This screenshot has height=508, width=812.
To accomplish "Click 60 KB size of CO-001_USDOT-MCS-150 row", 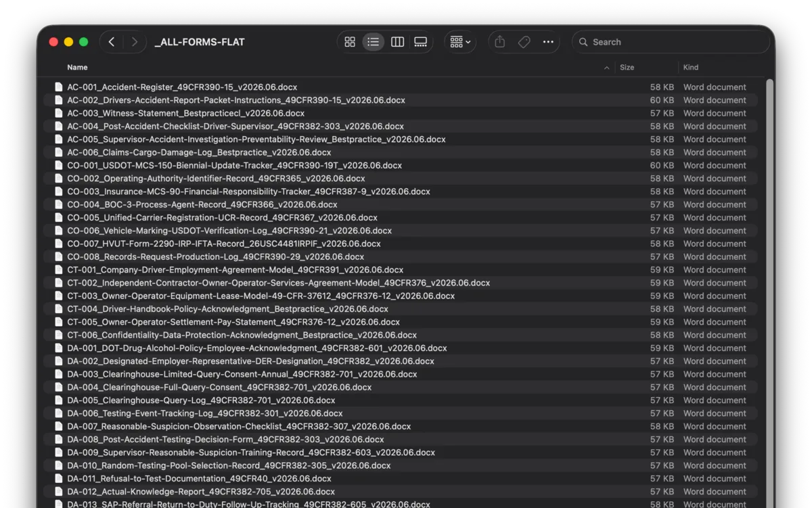I will (x=662, y=166).
